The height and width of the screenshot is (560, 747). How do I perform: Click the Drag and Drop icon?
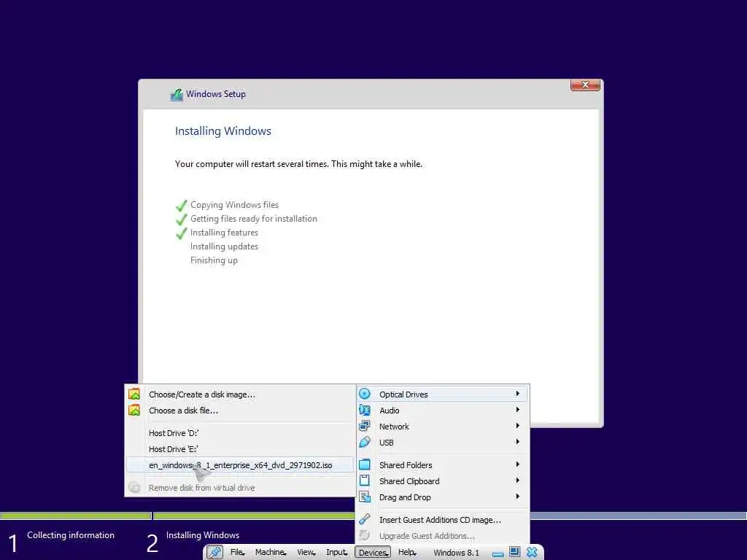[365, 497]
